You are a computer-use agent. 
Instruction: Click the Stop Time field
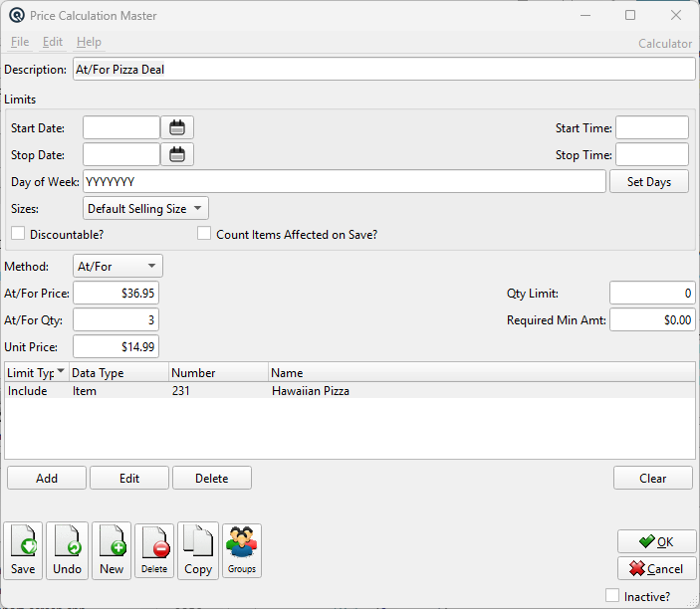(x=652, y=155)
